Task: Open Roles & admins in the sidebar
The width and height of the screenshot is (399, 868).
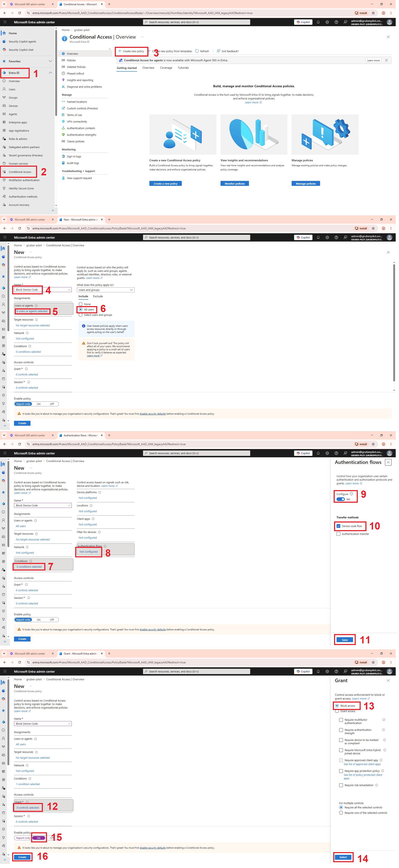Action: click(18, 139)
